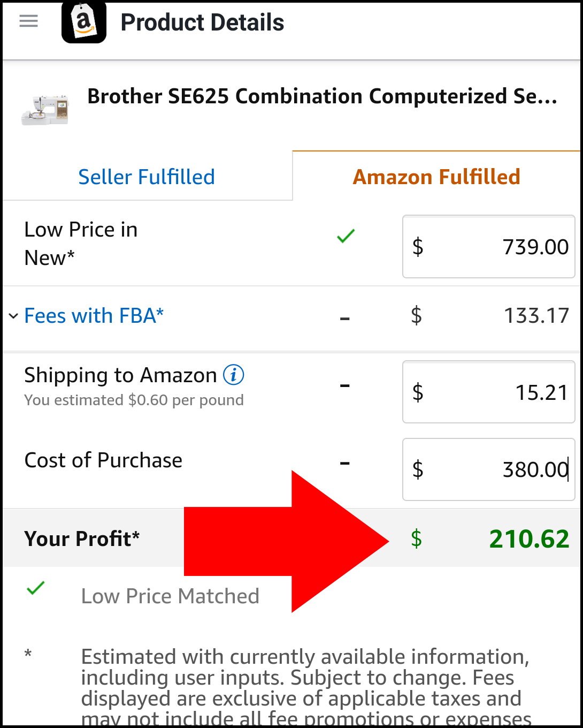Click green checkmark beside Low Price Matched
This screenshot has width=583, height=728.
[35, 588]
